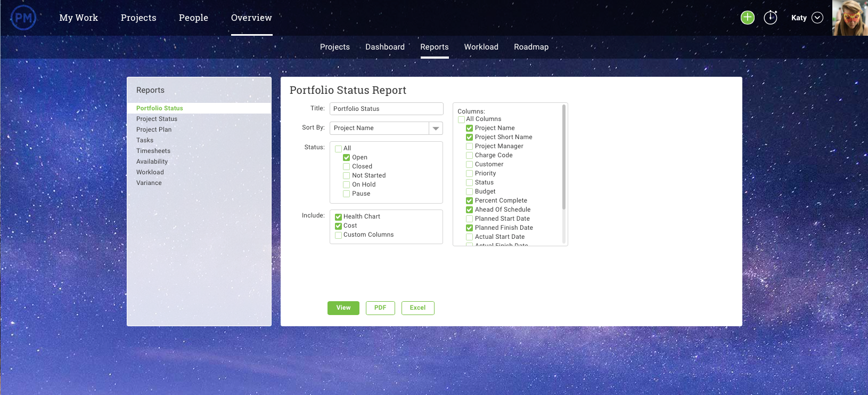The width and height of the screenshot is (868, 395).
Task: Open the Tasks report
Action: coord(145,140)
